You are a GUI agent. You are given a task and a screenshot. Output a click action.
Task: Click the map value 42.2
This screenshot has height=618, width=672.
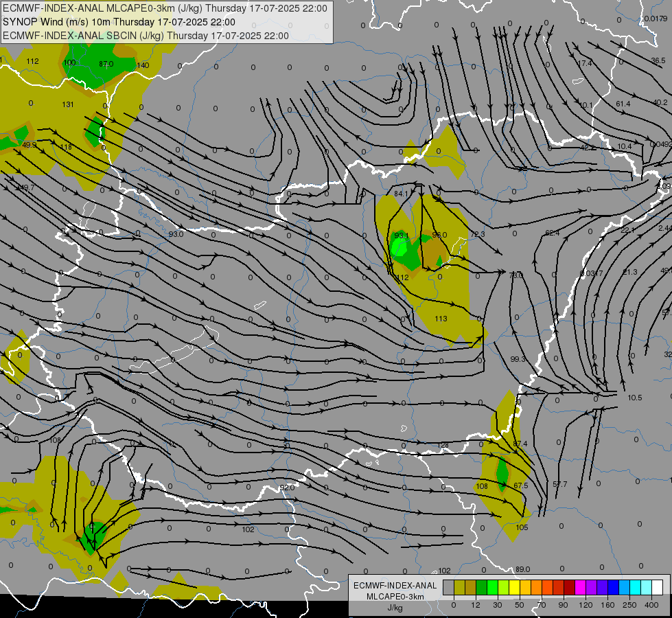588,148
